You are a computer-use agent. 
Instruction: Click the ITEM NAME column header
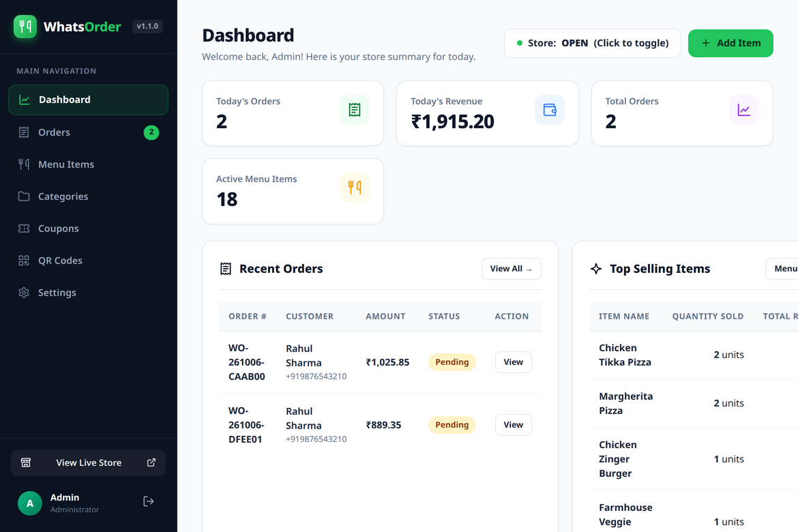pyautogui.click(x=624, y=316)
